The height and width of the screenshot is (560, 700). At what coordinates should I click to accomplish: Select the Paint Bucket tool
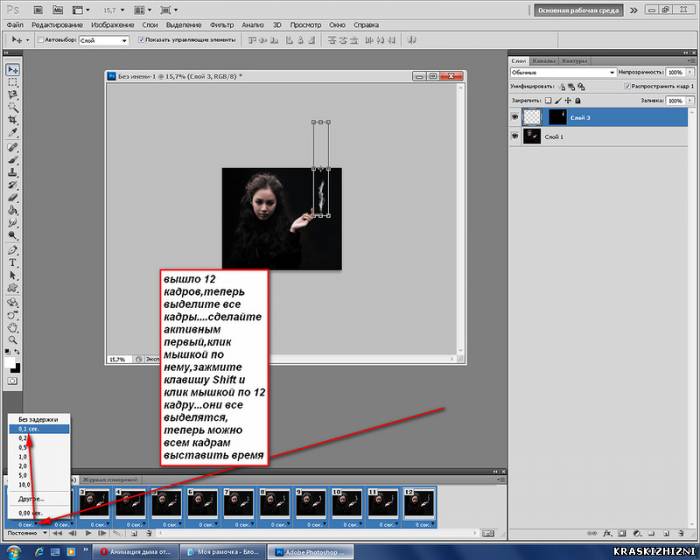tap(12, 210)
